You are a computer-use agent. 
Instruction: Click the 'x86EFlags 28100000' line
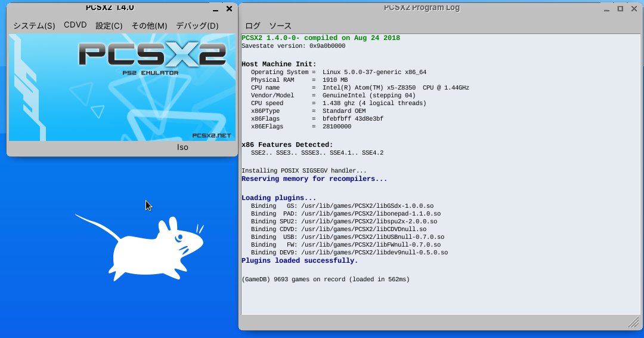(301, 127)
